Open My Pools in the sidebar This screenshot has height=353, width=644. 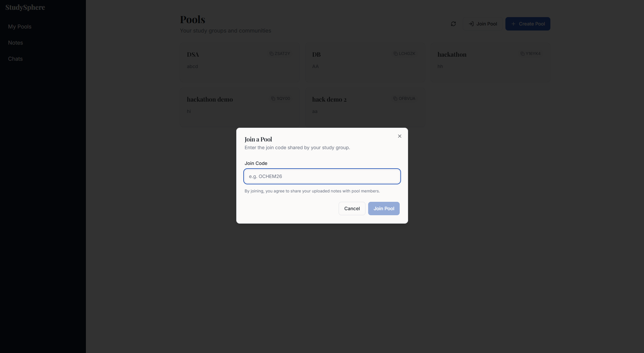coord(20,26)
